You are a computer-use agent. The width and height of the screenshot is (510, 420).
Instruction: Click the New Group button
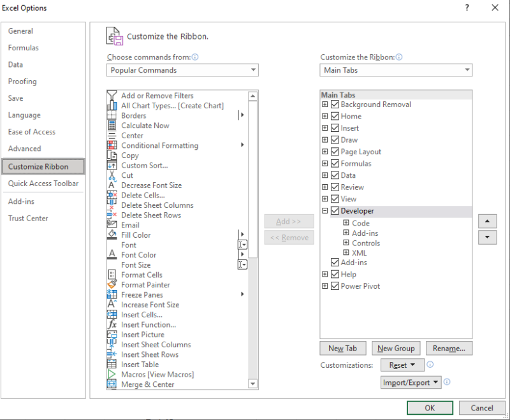[x=396, y=348]
